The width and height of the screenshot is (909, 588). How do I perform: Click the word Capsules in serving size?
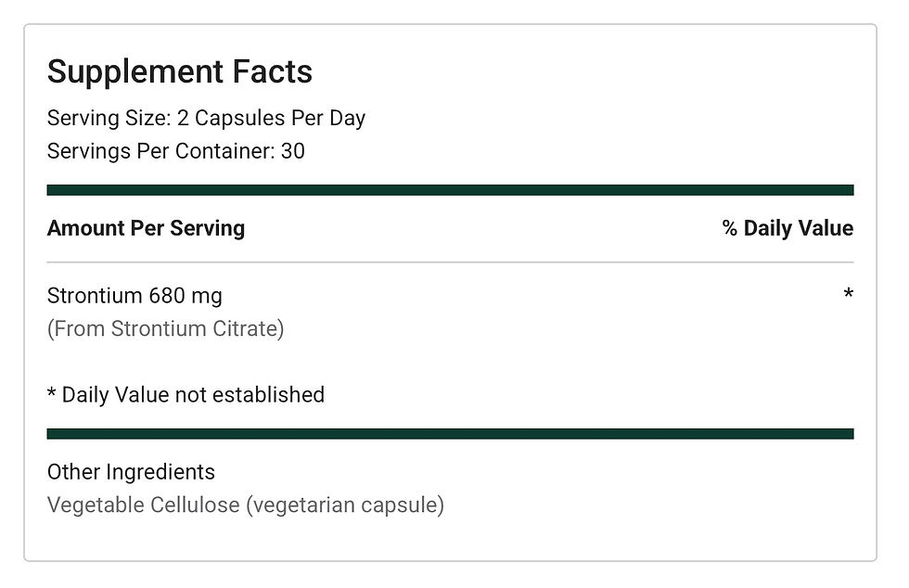tap(240, 119)
